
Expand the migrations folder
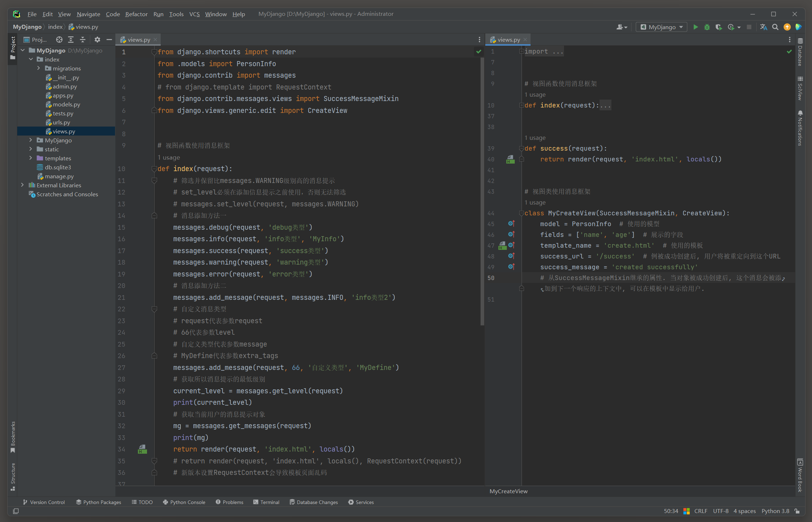click(x=39, y=68)
